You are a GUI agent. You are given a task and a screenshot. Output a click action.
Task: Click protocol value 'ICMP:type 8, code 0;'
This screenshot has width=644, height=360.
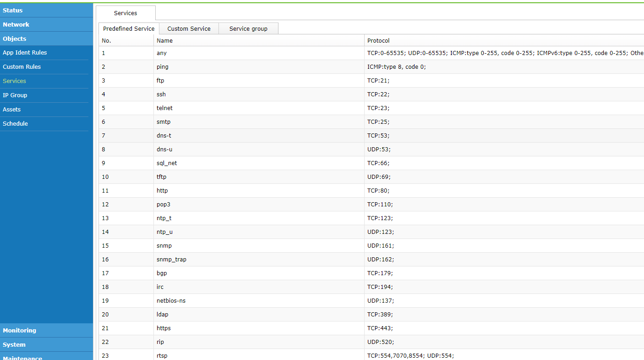point(397,67)
